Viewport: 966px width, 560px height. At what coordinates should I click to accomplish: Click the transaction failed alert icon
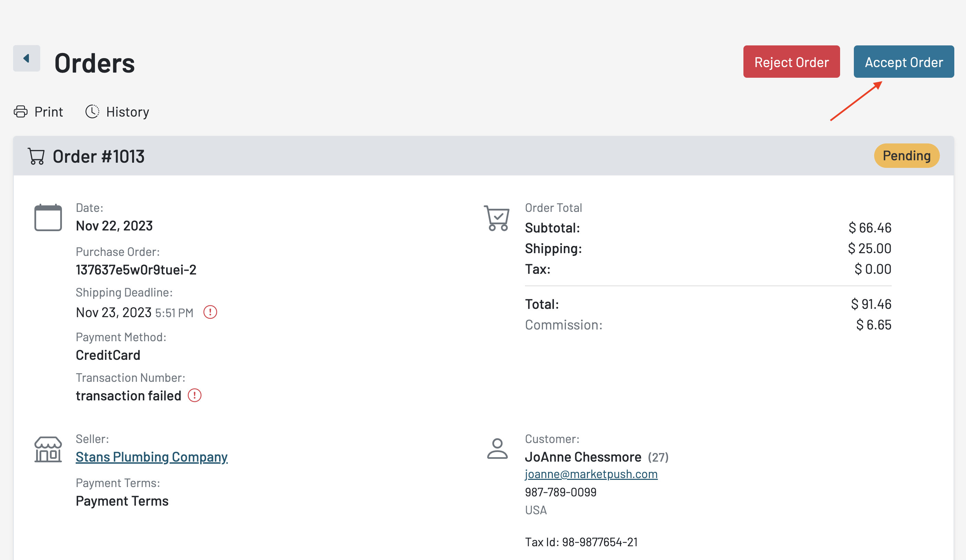[194, 395]
